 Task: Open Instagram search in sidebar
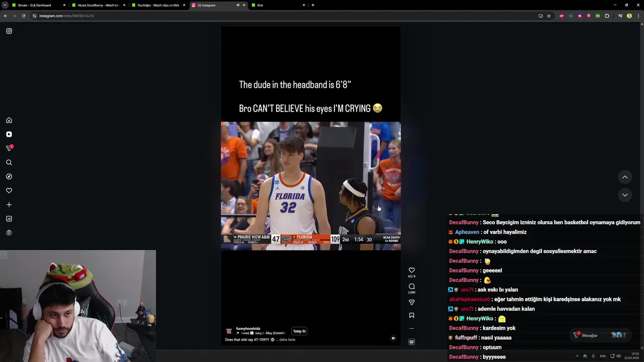[9, 162]
